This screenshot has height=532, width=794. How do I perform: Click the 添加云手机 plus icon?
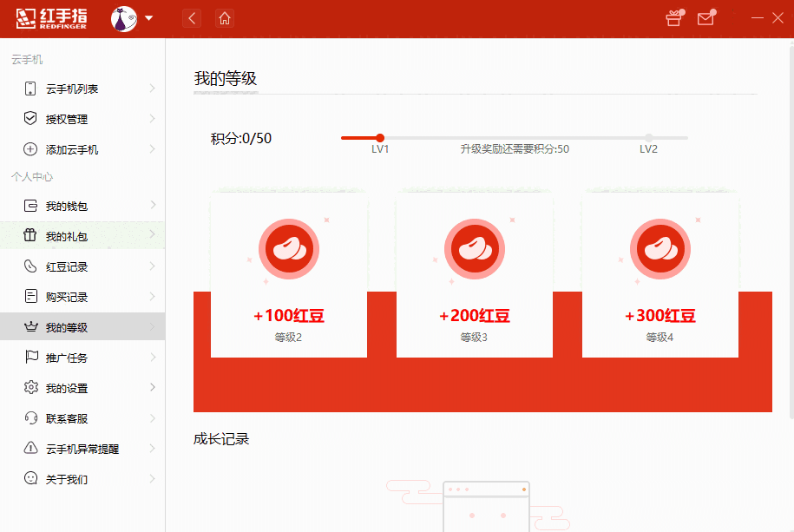[x=30, y=149]
